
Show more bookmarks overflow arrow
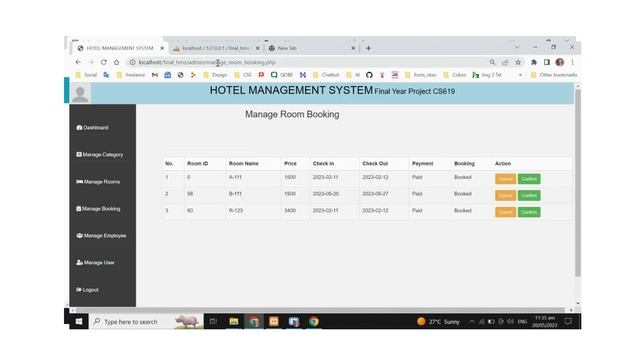[x=520, y=75]
